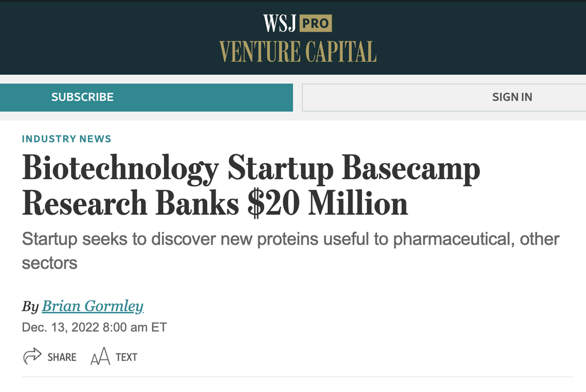Click the byline prefix 'By'
The image size is (586, 392).
pyautogui.click(x=30, y=306)
